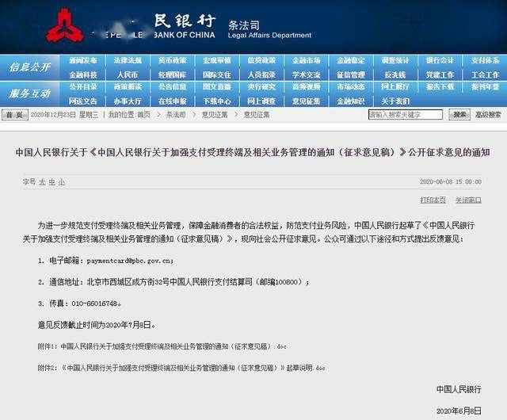Viewport: 507px width, 420px height.
Task: Open the 货币政策 menu item
Action: (x=173, y=60)
